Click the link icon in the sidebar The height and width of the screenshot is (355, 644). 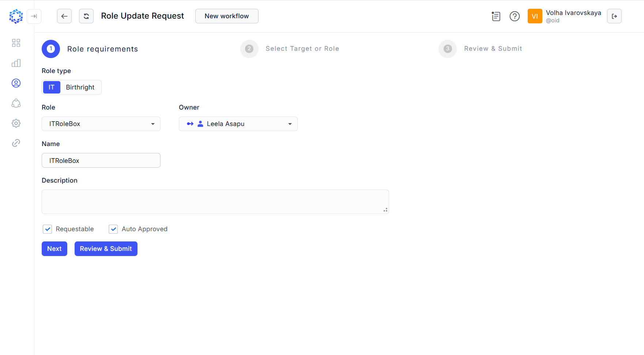[x=16, y=143]
